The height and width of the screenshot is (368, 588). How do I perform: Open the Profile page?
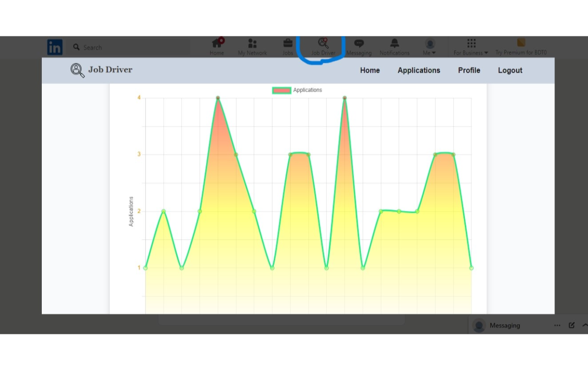tap(469, 70)
